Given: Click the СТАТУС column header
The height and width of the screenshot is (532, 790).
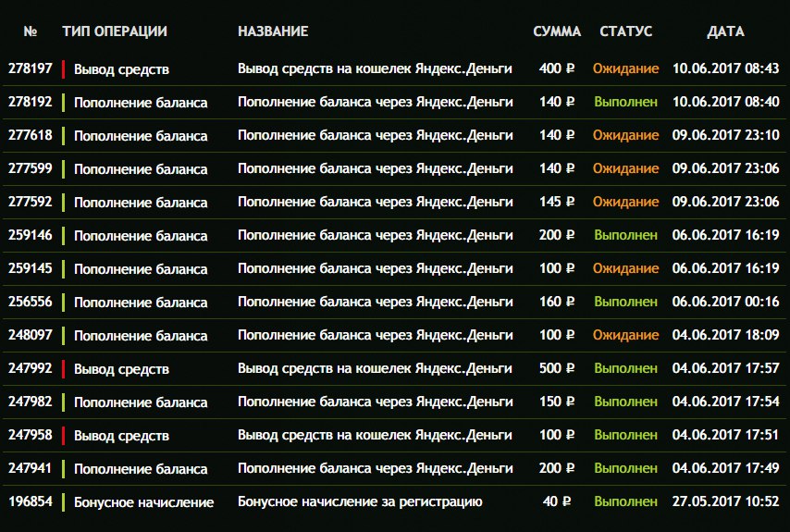Looking at the screenshot, I should point(625,31).
